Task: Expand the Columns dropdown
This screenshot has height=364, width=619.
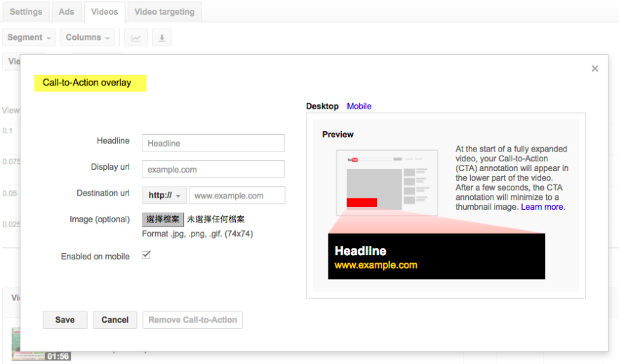Action: (x=88, y=38)
